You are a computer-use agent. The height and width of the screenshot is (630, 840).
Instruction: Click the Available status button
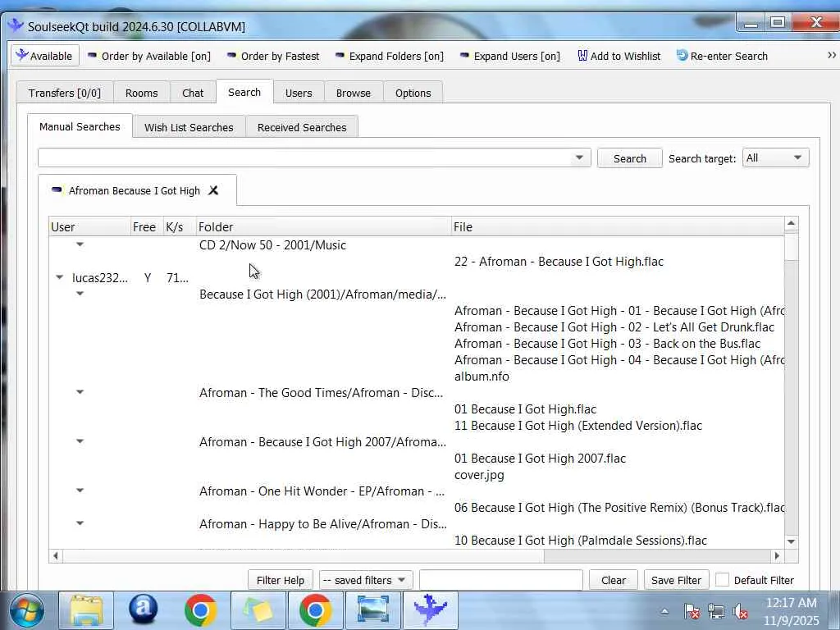point(45,56)
